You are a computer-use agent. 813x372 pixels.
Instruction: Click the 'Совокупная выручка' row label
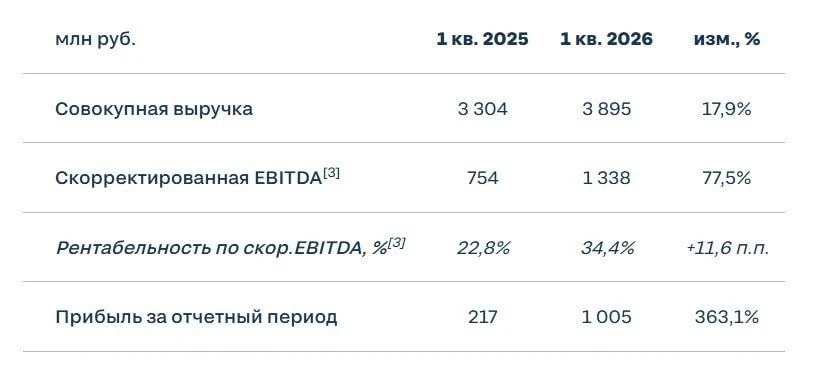[154, 109]
